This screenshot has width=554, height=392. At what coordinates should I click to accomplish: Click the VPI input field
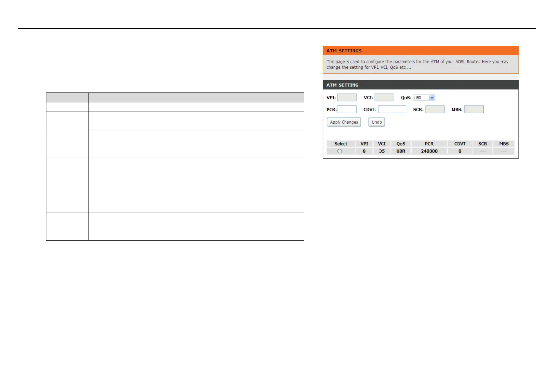(347, 97)
